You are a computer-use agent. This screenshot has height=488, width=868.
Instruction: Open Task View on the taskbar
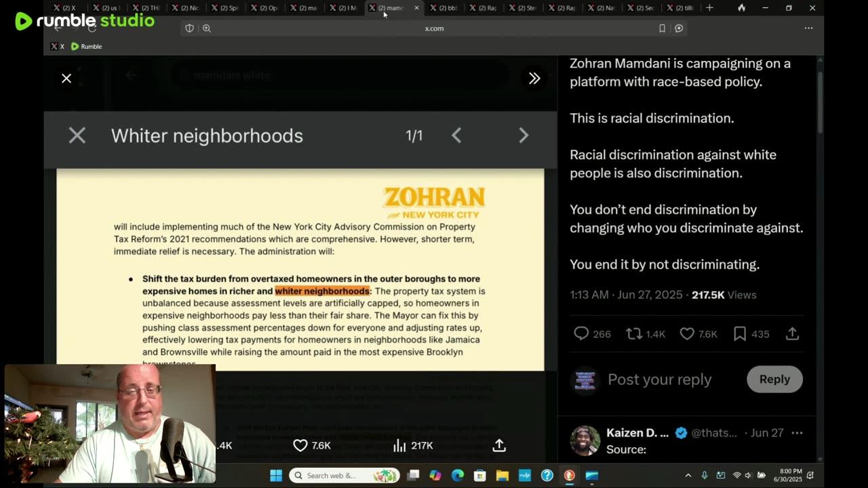[413, 475]
